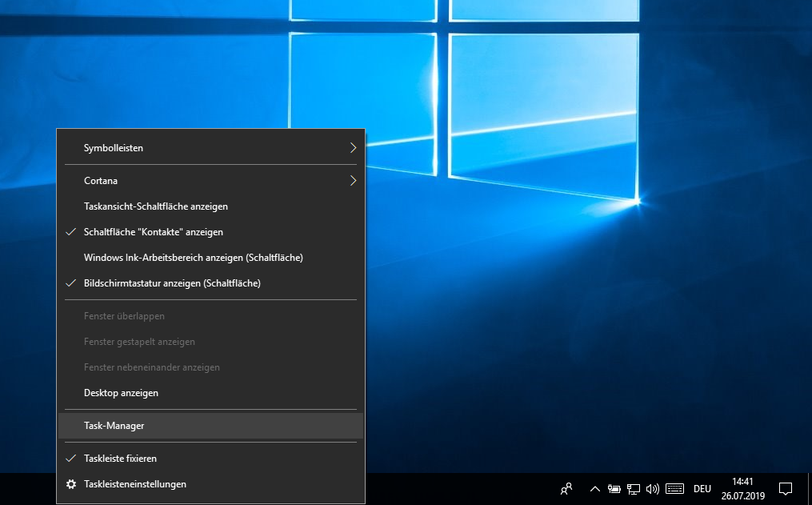Image resolution: width=812 pixels, height=505 pixels.
Task: Open the network connection tray icon
Action: point(634,488)
